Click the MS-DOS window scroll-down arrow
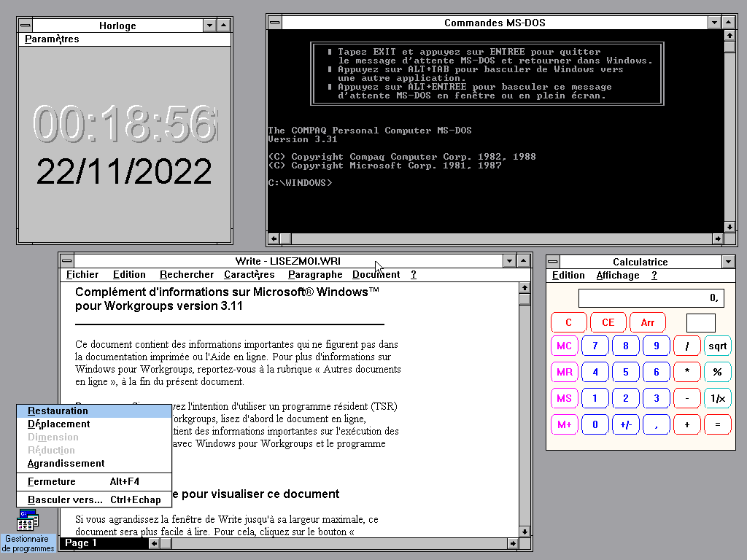The width and height of the screenshot is (747, 560). pos(729,226)
